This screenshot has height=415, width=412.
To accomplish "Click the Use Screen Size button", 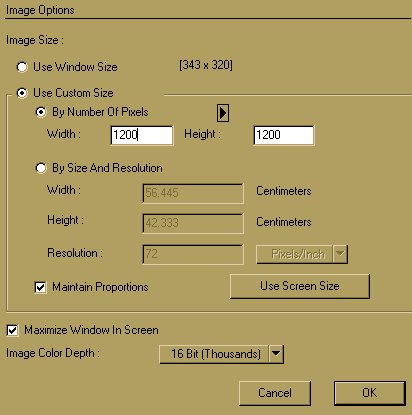I will (x=300, y=286).
